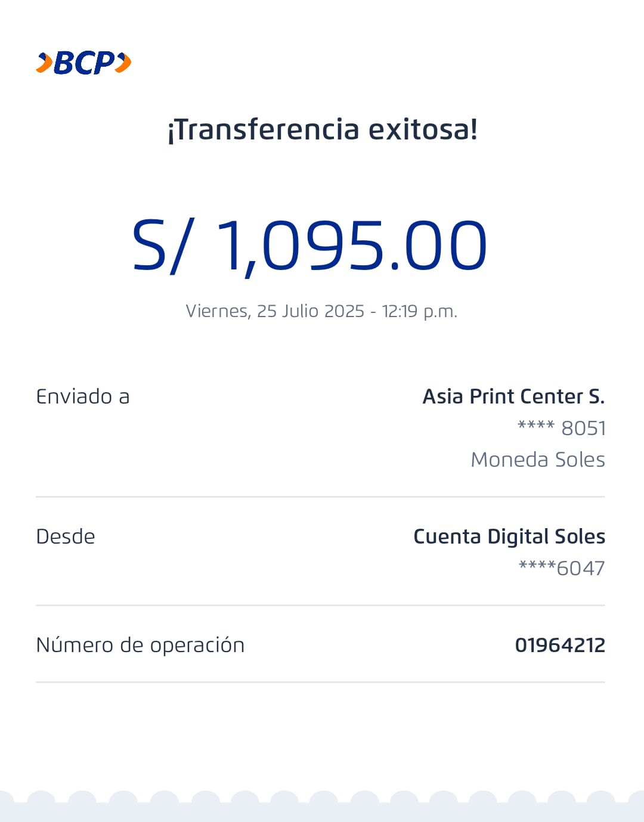Screen dimensions: 644x822
Task: Click the BCP logo
Action: click(83, 63)
